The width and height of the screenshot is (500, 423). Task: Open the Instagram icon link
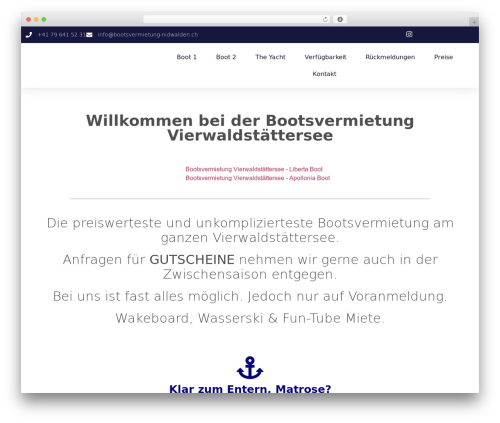click(409, 34)
